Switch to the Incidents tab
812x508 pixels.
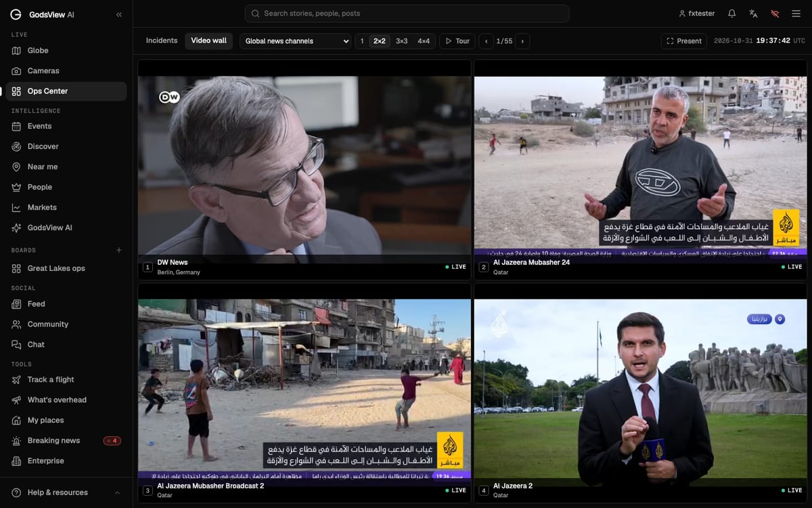click(162, 41)
